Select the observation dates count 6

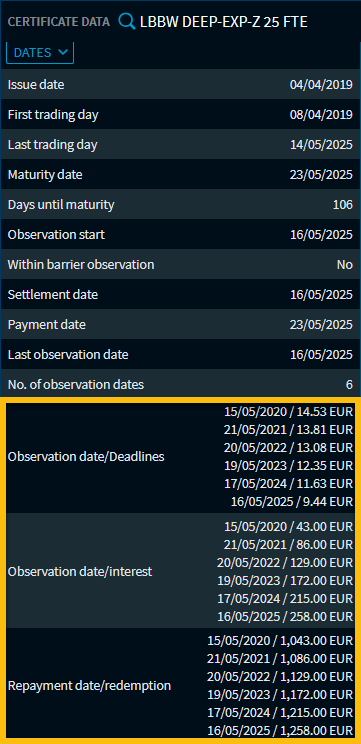coord(350,384)
